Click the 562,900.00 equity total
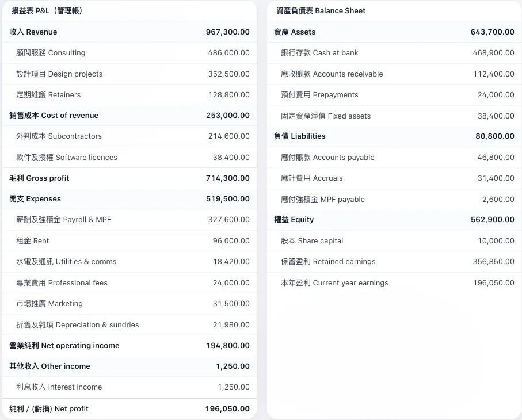This screenshot has width=522, height=420. point(493,220)
